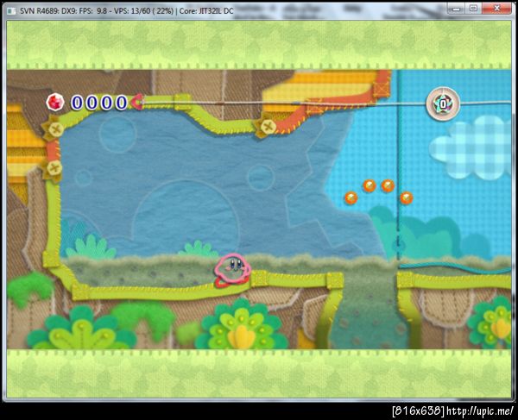
Task: Click the X button patch at top center seam
Action: click(x=268, y=127)
